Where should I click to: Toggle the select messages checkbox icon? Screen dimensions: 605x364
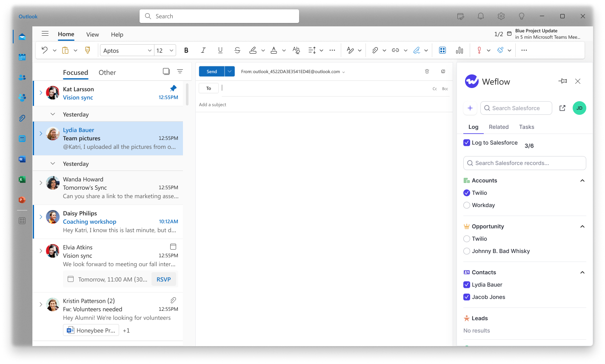pyautogui.click(x=166, y=71)
